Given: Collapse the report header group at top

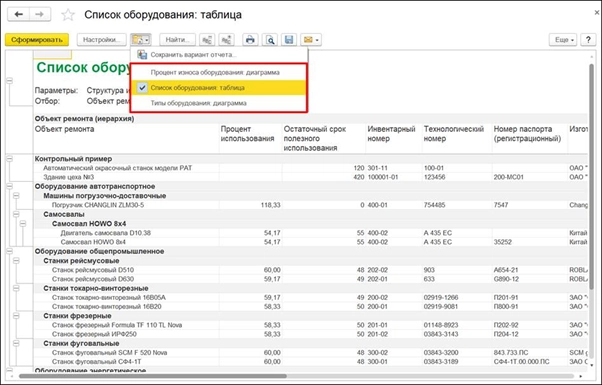Looking at the screenshot, I should pyautogui.click(x=10, y=81).
